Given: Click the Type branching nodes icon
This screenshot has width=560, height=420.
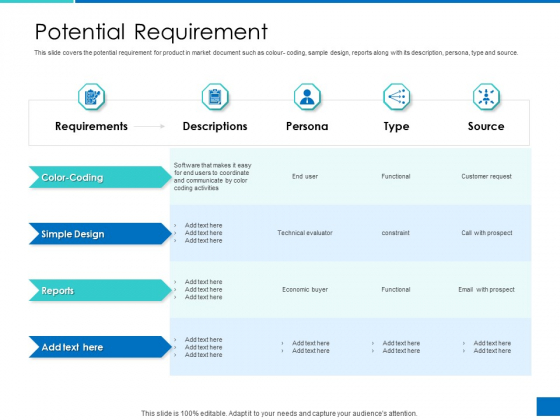Looking at the screenshot, I should click(x=396, y=97).
